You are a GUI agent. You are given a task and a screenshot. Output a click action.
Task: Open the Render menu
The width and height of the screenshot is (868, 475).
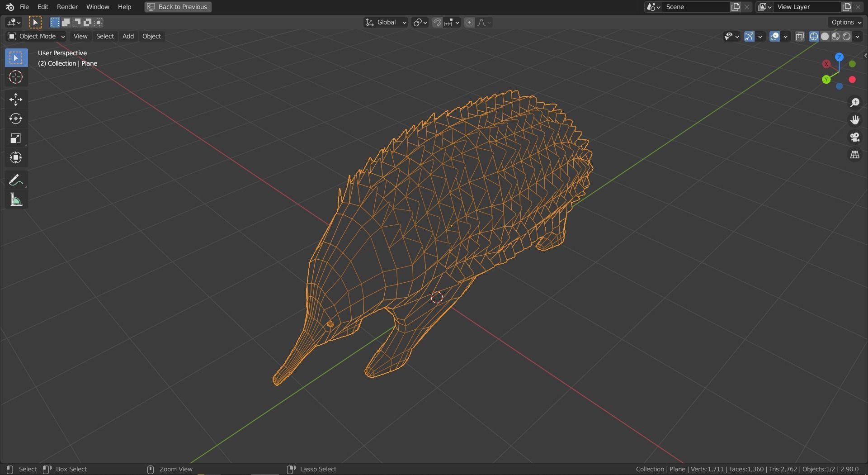pyautogui.click(x=67, y=7)
